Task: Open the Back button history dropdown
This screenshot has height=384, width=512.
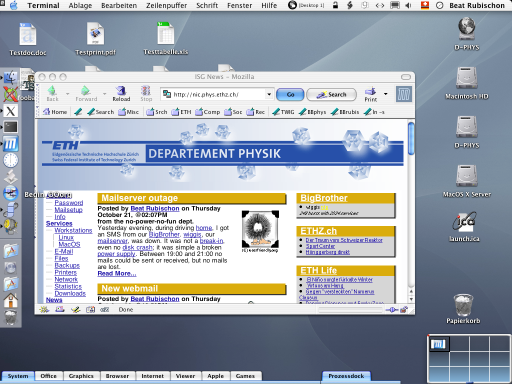Action: pos(67,94)
